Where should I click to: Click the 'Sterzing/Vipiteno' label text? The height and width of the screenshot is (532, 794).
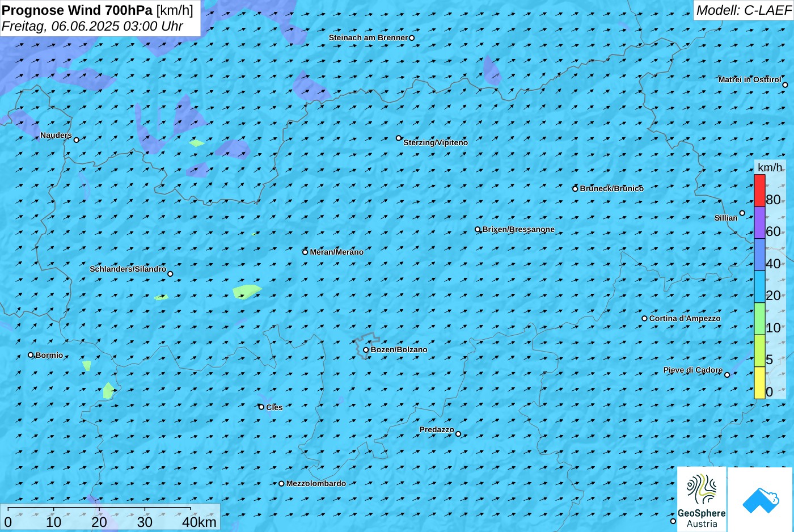point(436,142)
